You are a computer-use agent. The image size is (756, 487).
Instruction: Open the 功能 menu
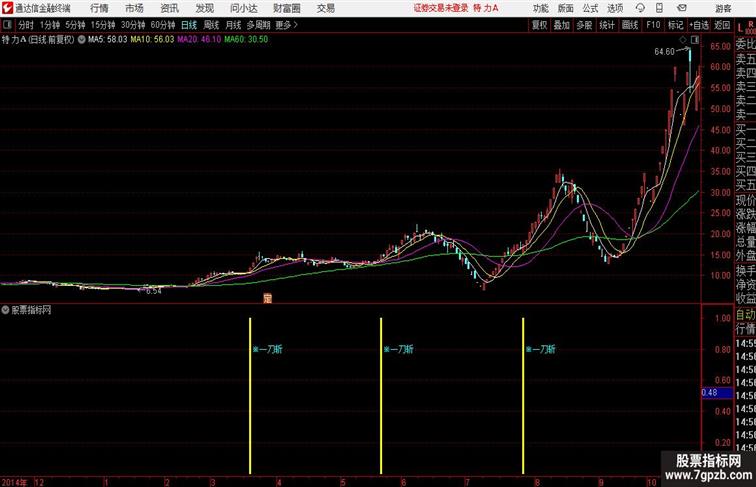[x=540, y=8]
